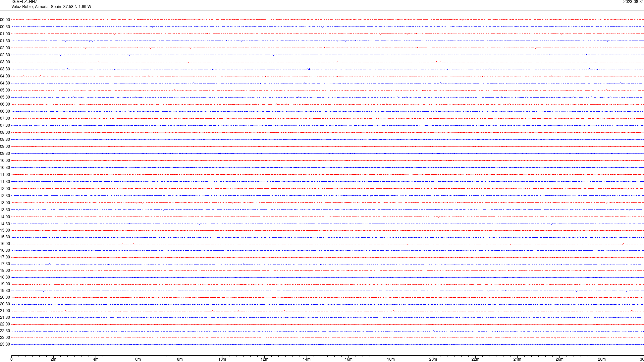Select the 14:30 time row label

click(5, 224)
